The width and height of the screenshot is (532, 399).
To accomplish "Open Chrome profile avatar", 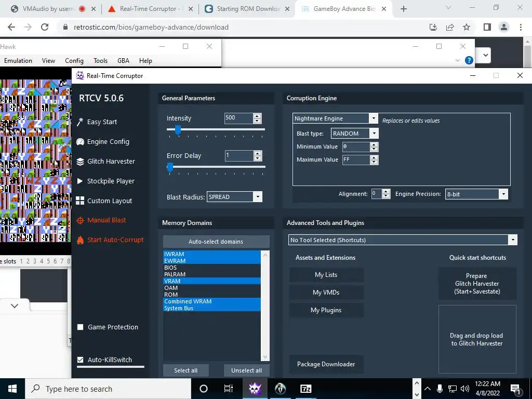I will tap(504, 27).
